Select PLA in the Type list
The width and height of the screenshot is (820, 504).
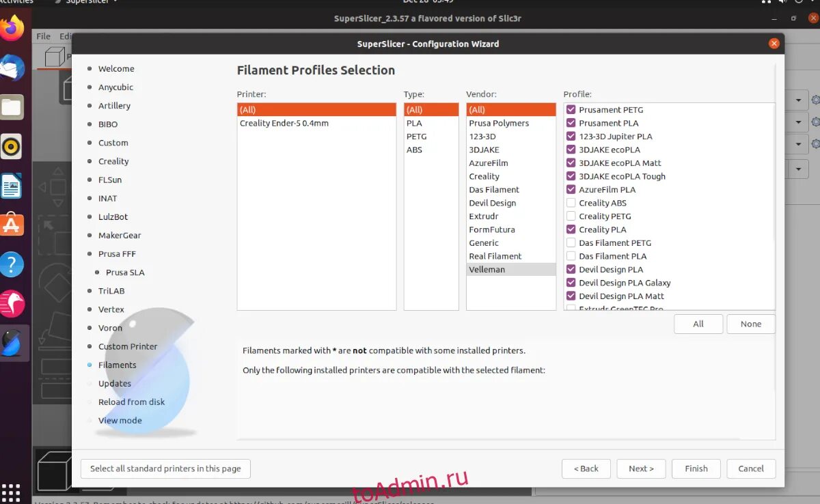pyautogui.click(x=431, y=123)
